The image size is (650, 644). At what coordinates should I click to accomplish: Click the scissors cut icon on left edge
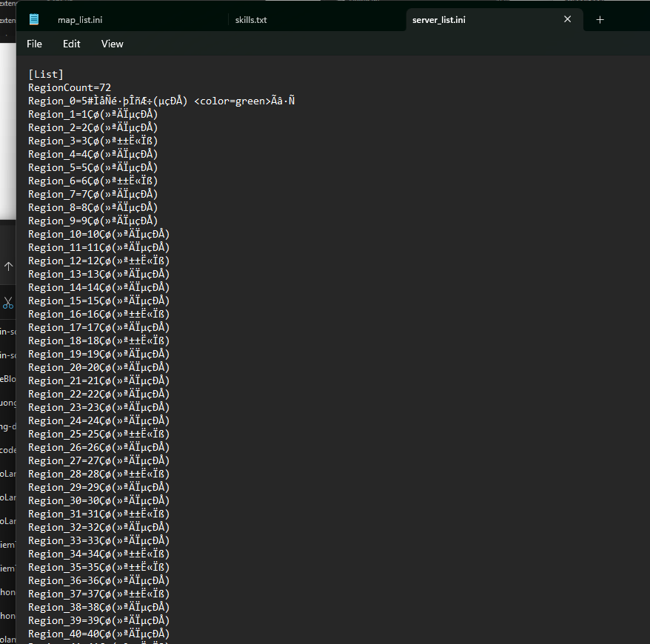pyautogui.click(x=8, y=303)
